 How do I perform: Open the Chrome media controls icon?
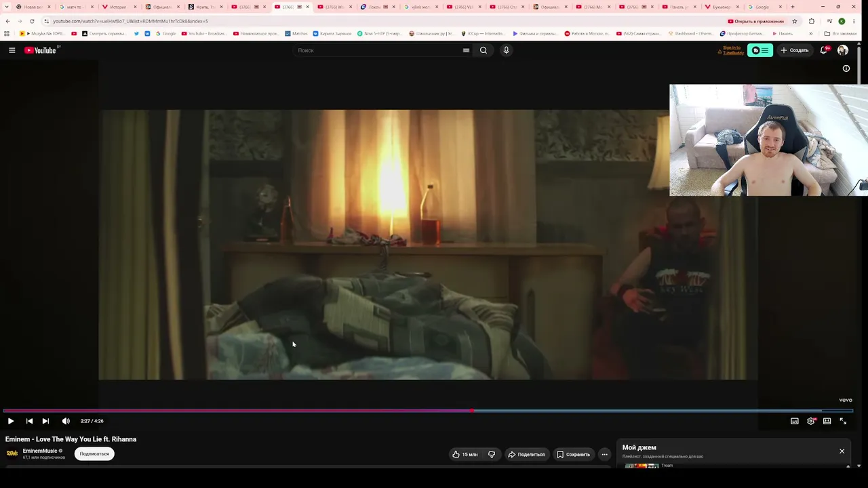[x=829, y=21]
